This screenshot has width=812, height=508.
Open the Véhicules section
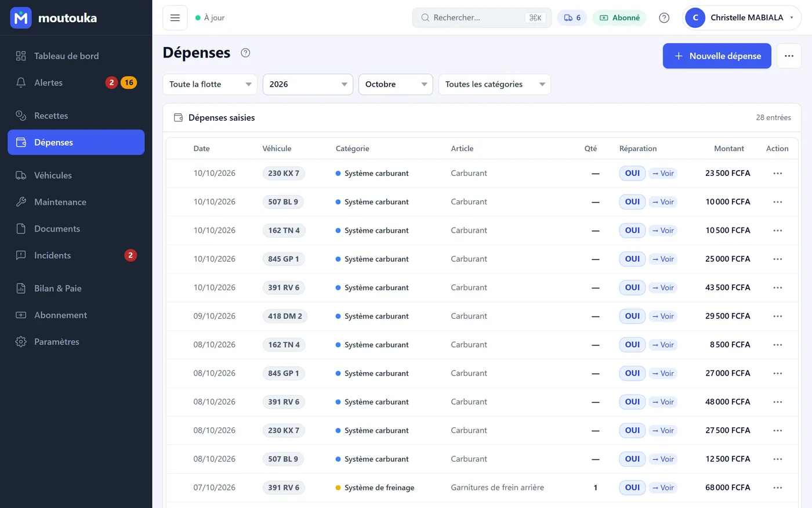76,175
